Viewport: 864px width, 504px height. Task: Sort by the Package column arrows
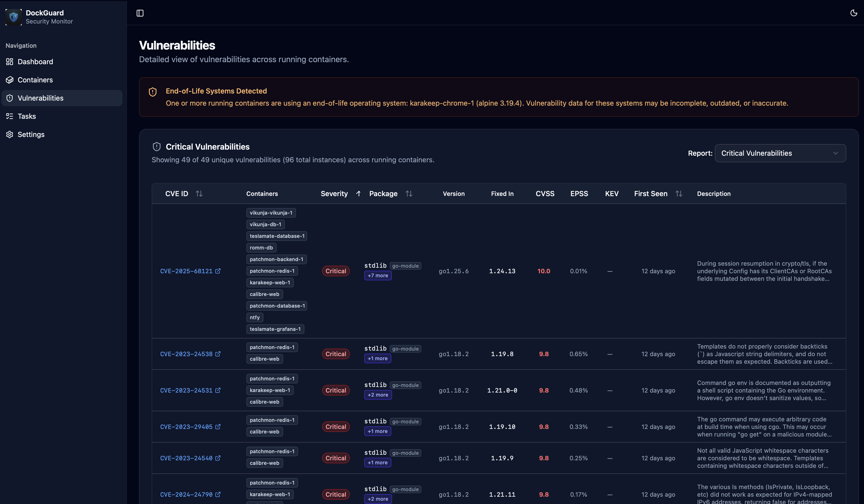pos(409,194)
